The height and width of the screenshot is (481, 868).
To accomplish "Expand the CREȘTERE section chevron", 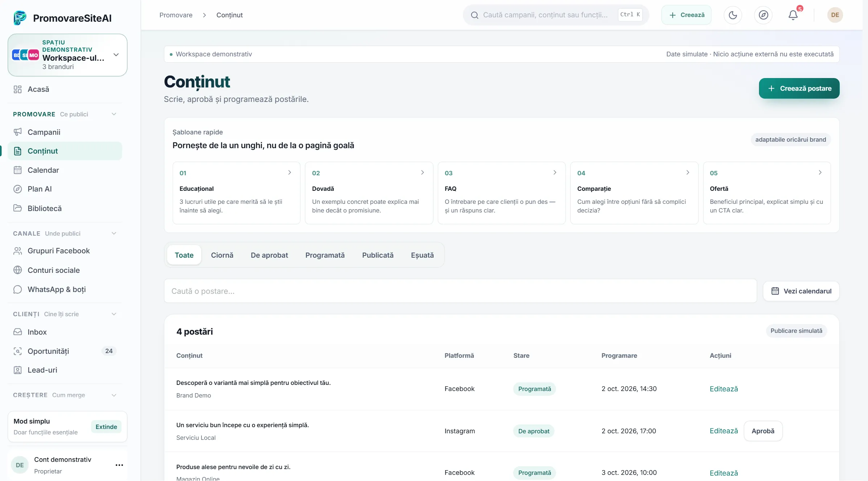I will coord(114,395).
